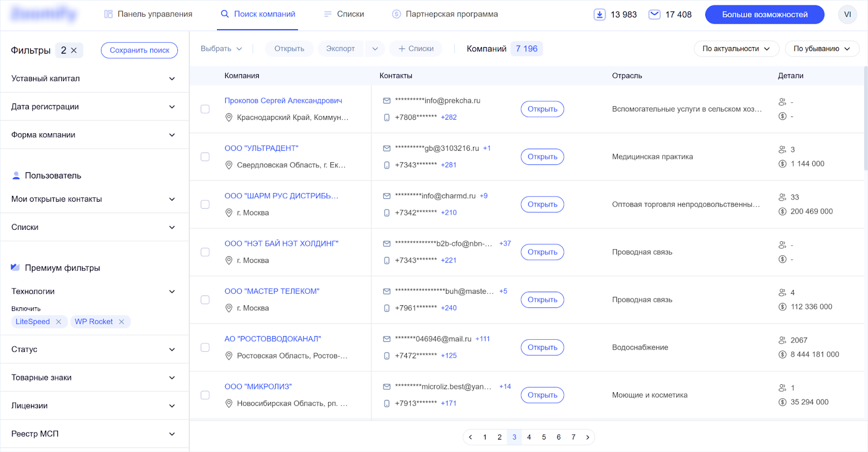Open the ООО "МИКРОЛИЗ" company link
This screenshot has width=868, height=452.
coord(258,386)
